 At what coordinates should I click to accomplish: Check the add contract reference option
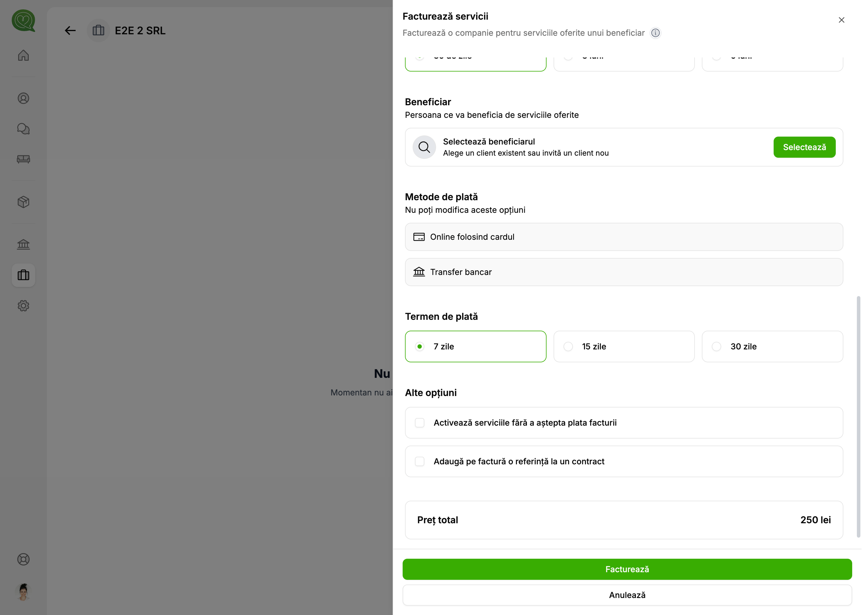(420, 461)
